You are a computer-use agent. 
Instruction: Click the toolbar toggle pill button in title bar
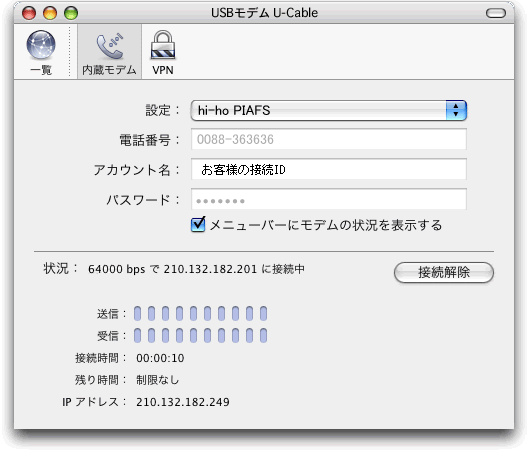click(x=496, y=13)
